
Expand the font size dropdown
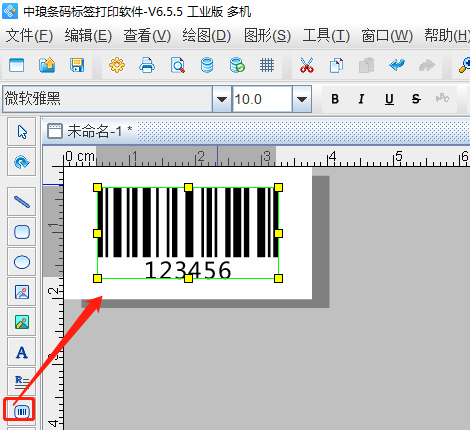[302, 99]
